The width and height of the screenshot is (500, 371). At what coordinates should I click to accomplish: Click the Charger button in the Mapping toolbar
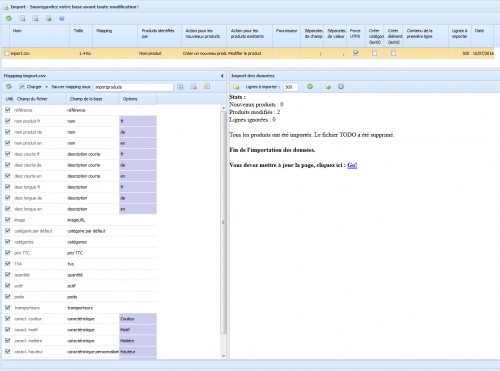30,87
